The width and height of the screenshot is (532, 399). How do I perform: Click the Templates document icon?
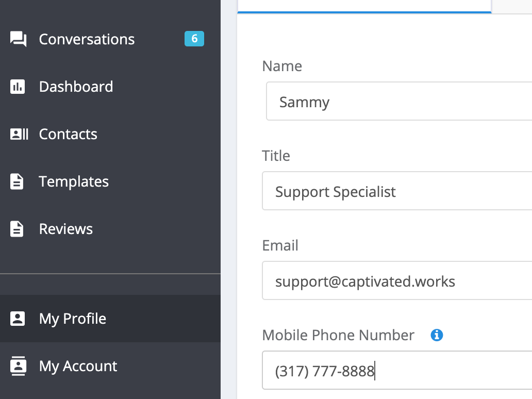click(x=18, y=181)
